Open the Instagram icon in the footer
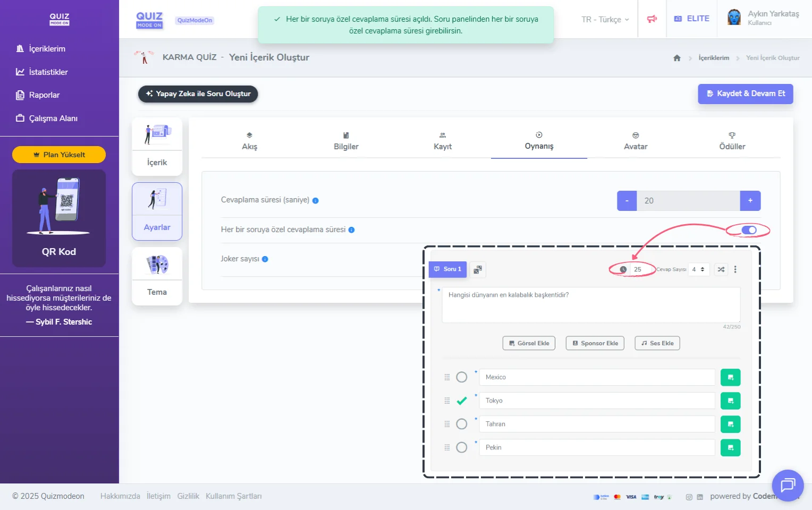The image size is (812, 510). pyautogui.click(x=689, y=497)
